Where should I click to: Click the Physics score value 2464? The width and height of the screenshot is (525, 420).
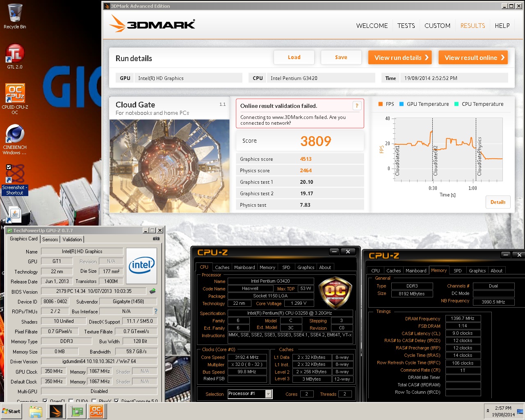pos(306,171)
